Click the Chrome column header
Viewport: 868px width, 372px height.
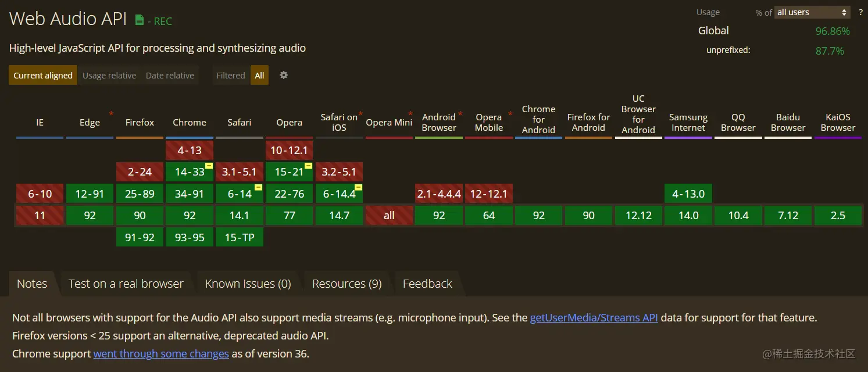coord(190,123)
